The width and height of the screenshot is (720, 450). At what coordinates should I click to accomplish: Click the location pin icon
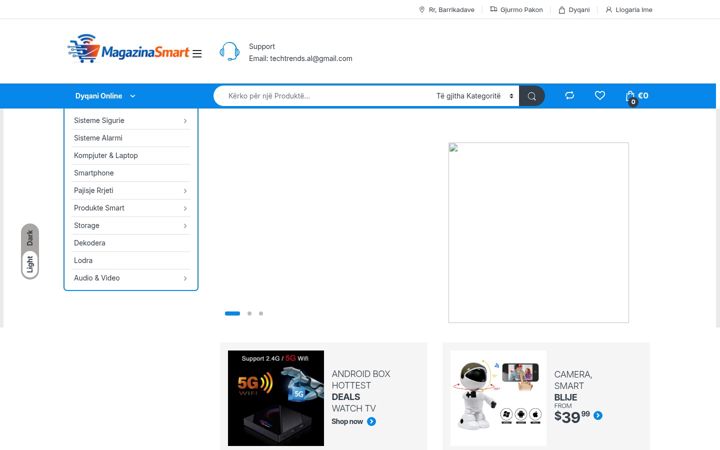pyautogui.click(x=422, y=10)
